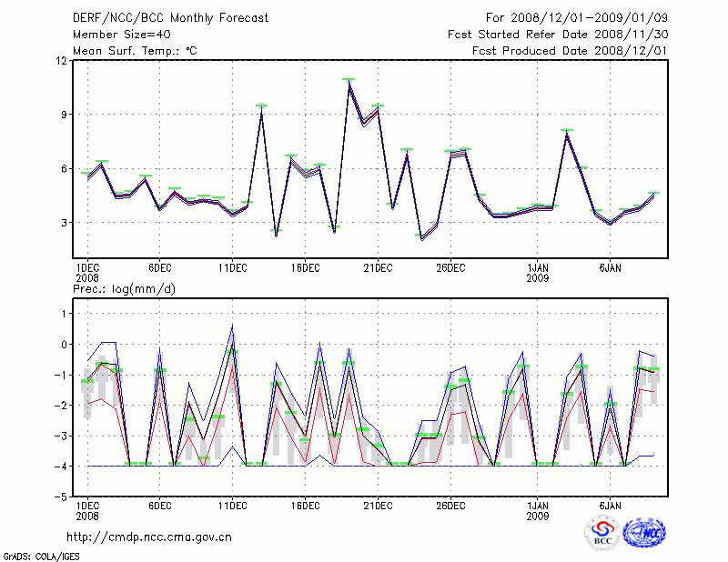Open the cmdp.ncc.cma.gov.cn URL

[149, 537]
